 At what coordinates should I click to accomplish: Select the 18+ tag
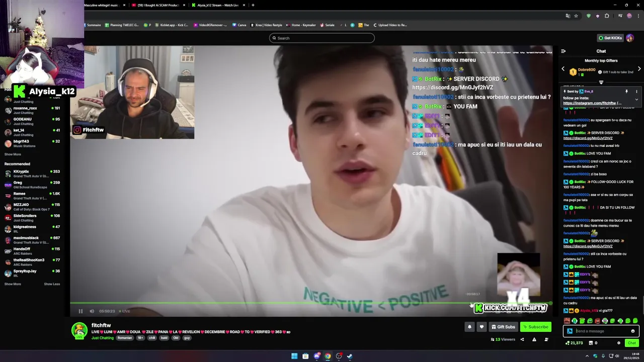click(x=140, y=338)
